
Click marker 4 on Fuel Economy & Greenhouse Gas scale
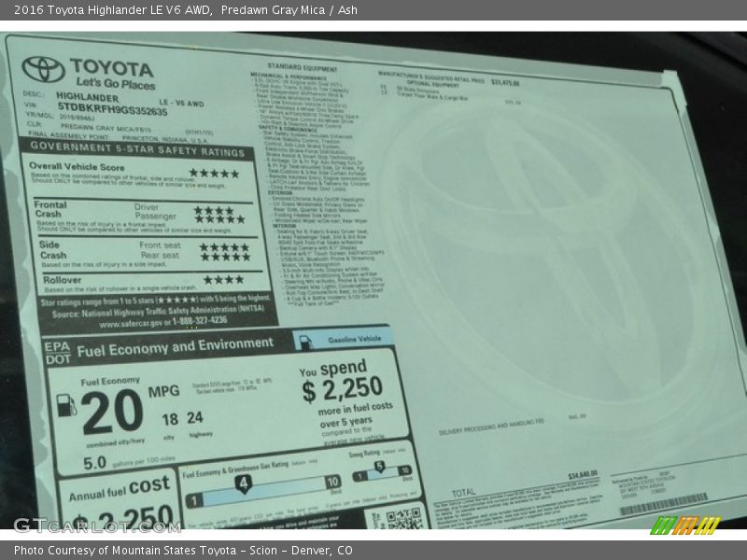(x=243, y=483)
